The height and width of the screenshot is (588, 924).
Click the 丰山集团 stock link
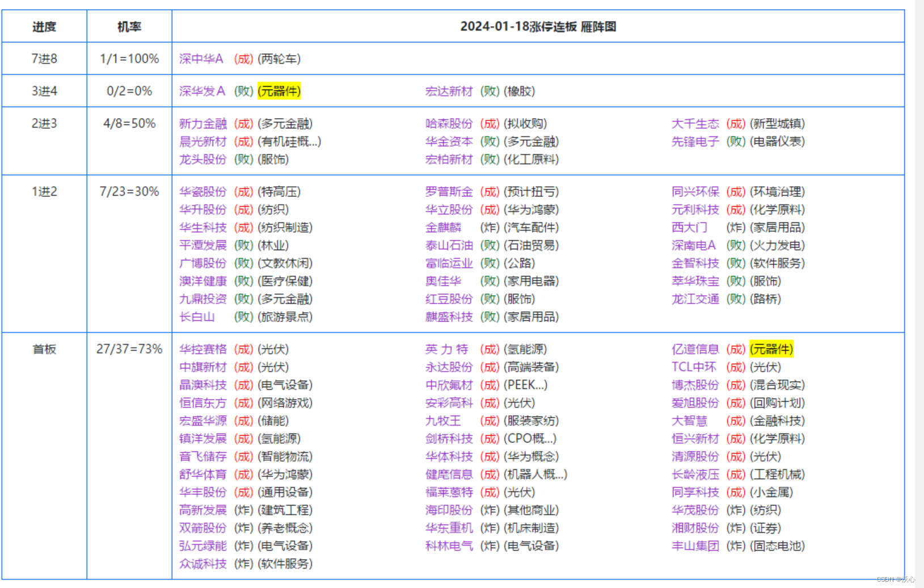click(695, 546)
